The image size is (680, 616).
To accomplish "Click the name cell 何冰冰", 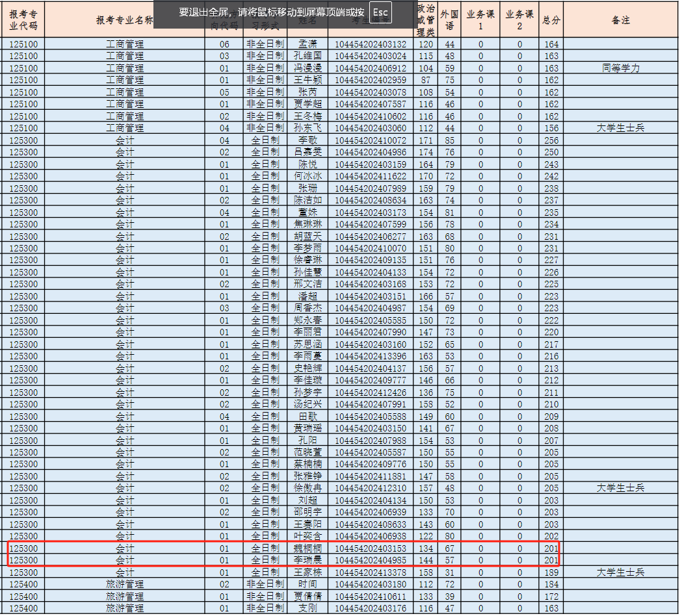I will coord(307,176).
